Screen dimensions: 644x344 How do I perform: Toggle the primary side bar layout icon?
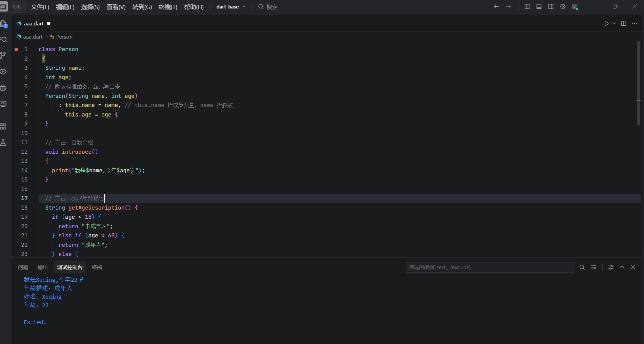(x=527, y=6)
